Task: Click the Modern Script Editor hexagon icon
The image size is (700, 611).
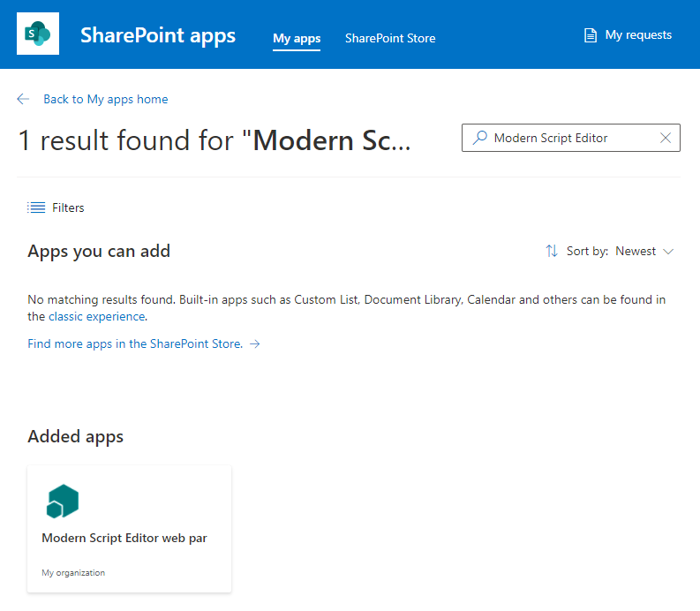Action: point(63,502)
